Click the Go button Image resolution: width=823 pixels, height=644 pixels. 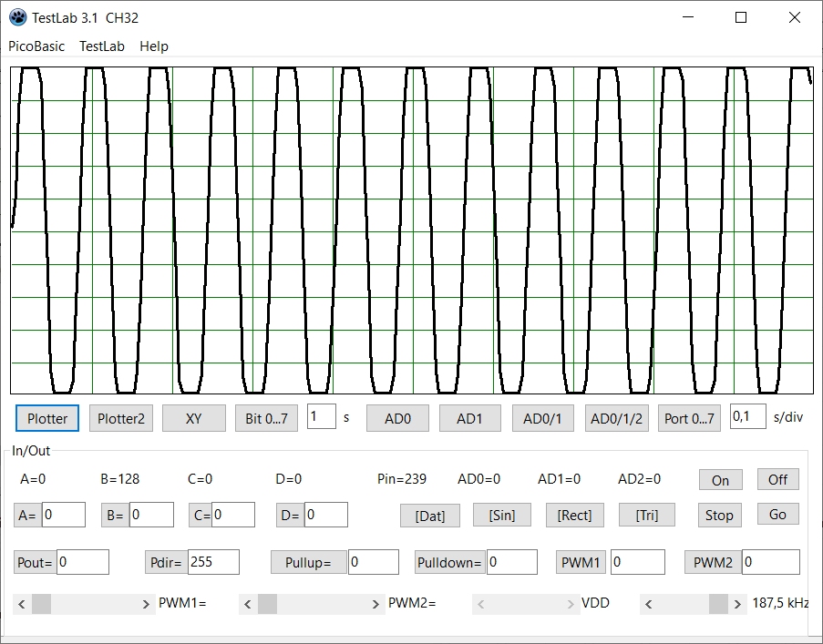pos(777,514)
